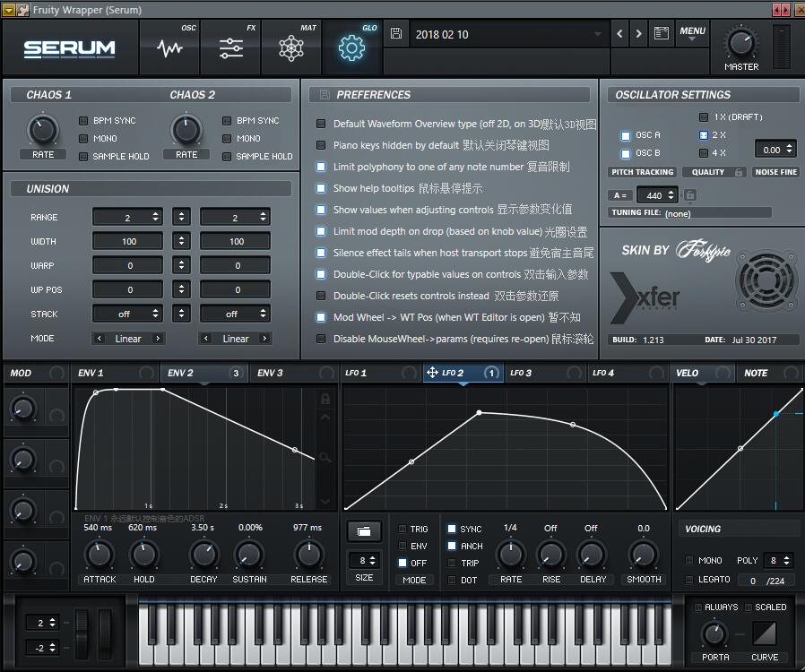This screenshot has width=805, height=672.
Task: Toggle LFO ANCH checkbox
Action: click(452, 546)
